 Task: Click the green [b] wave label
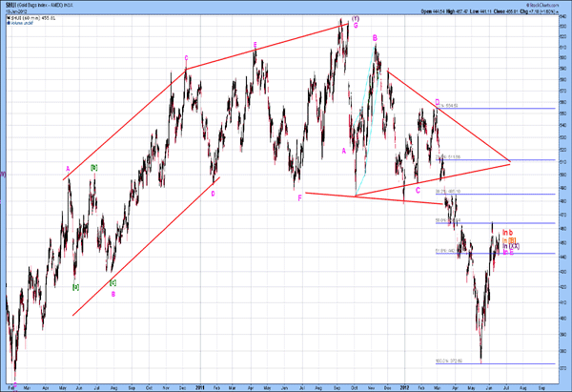[x=93, y=168]
